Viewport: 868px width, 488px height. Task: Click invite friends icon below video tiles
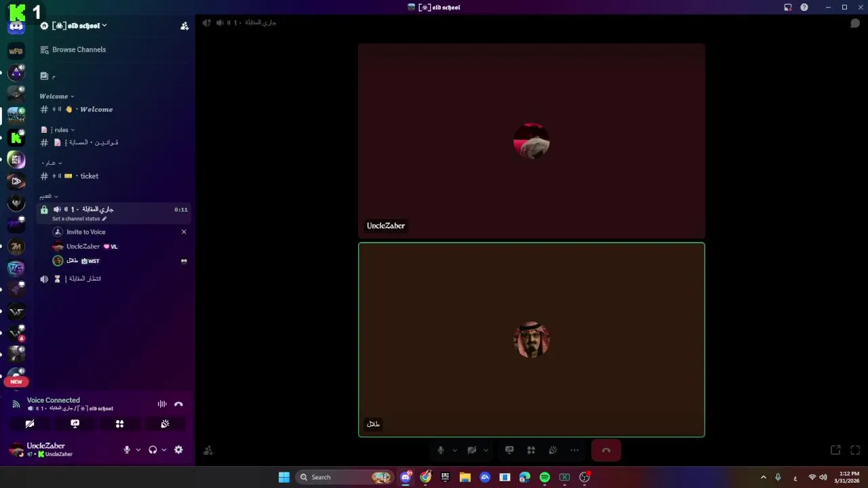[208, 450]
